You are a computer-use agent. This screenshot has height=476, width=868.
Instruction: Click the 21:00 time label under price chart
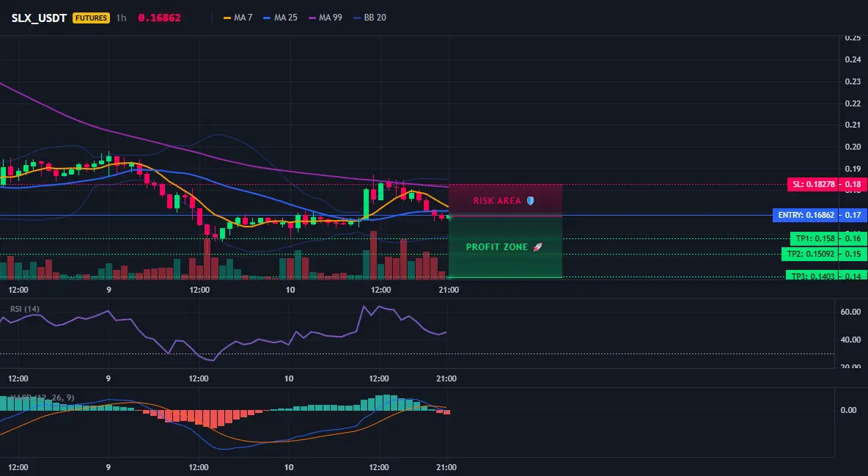(449, 290)
